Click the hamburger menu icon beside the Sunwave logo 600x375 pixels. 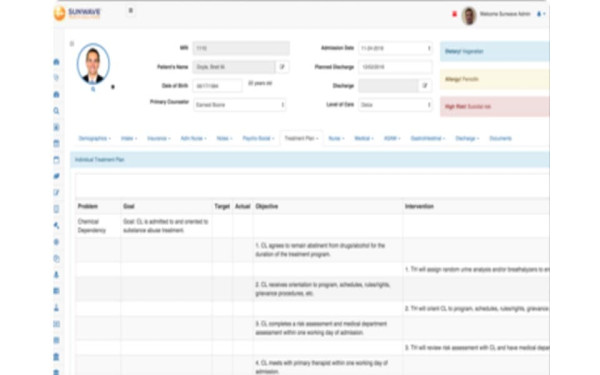tap(130, 11)
